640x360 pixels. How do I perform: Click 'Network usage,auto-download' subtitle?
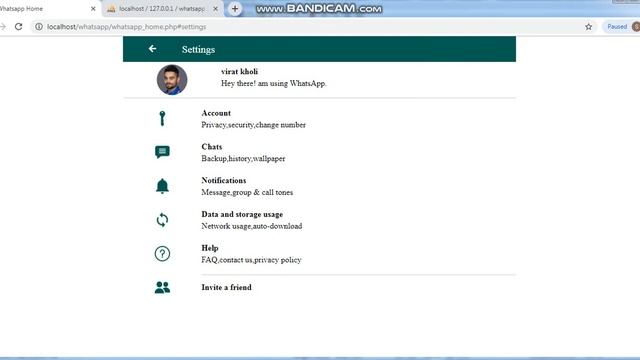click(x=251, y=226)
